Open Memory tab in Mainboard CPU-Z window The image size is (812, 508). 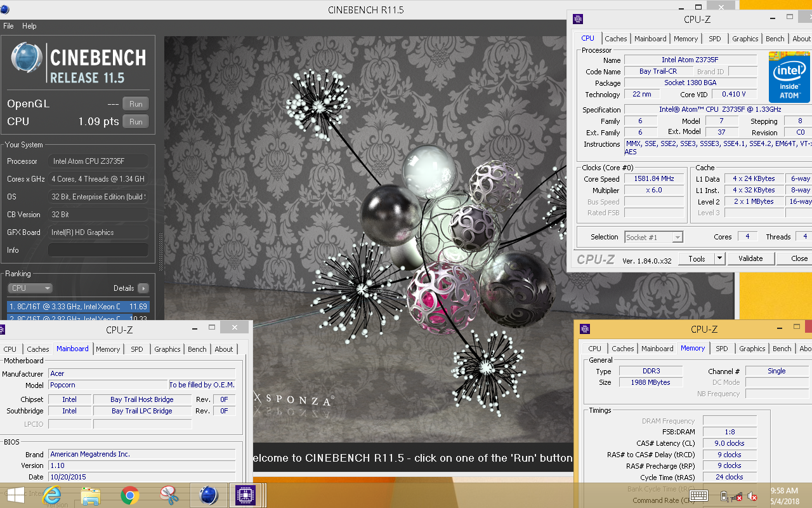[108, 349]
